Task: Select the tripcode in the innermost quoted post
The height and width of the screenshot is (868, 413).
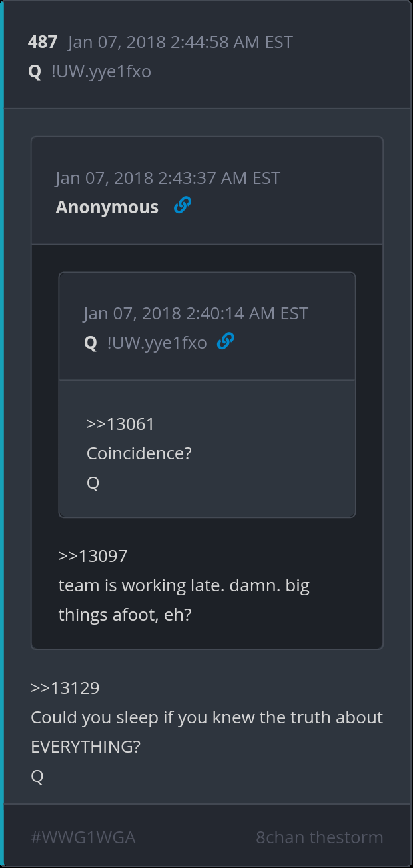Action: (x=157, y=343)
